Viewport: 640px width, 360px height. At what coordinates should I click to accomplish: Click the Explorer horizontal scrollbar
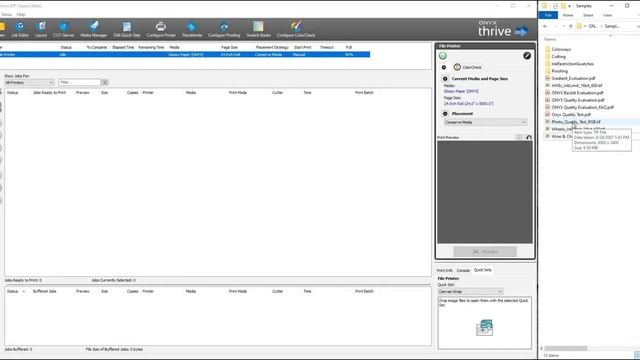point(565,348)
